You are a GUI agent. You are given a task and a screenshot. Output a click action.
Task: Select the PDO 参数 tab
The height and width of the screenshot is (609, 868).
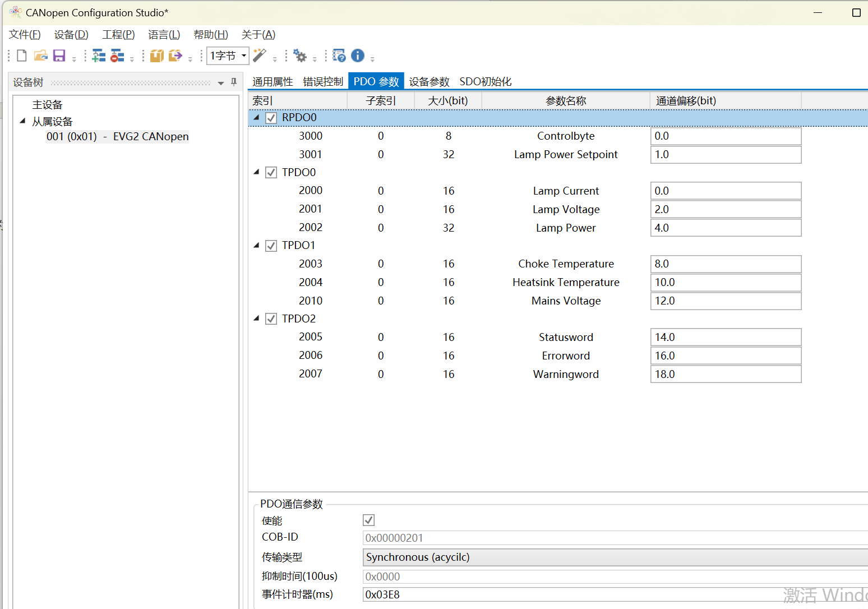[376, 81]
